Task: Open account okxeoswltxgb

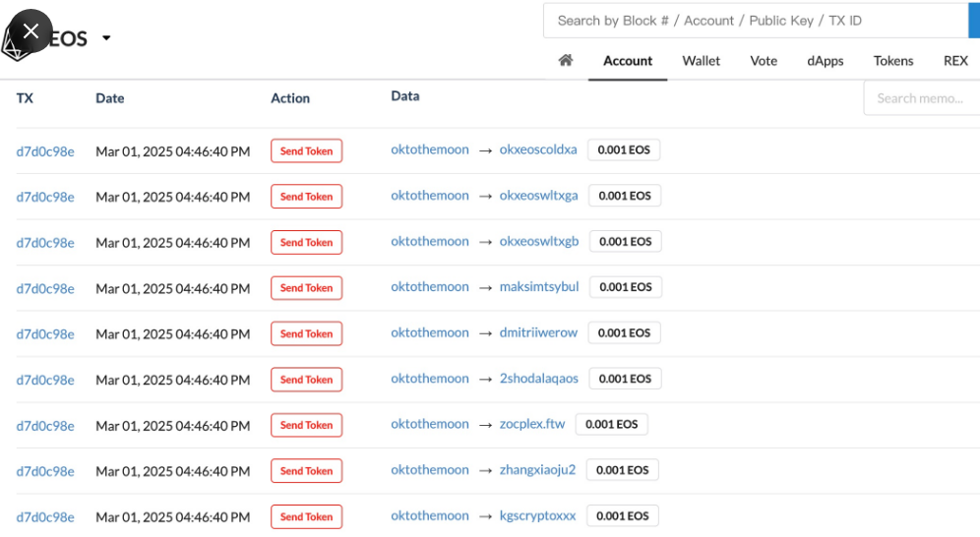Action: 539,241
